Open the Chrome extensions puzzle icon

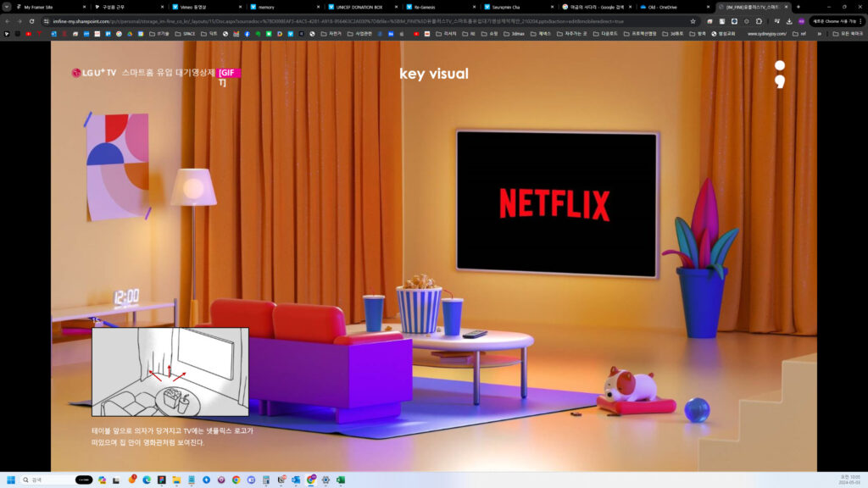point(759,21)
